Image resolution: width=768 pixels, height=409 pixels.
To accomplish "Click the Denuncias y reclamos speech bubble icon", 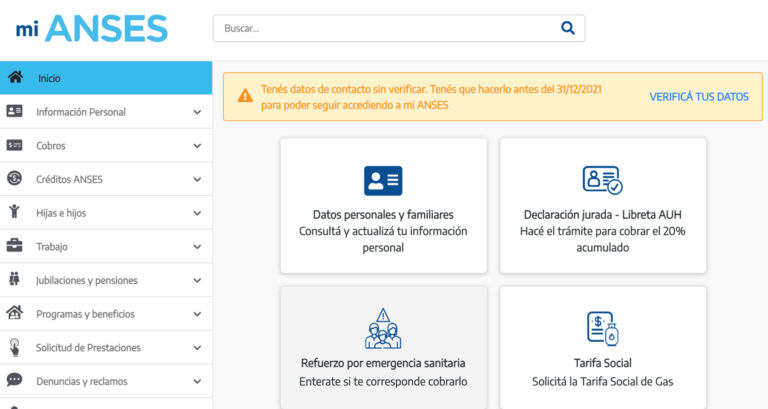I will (14, 380).
